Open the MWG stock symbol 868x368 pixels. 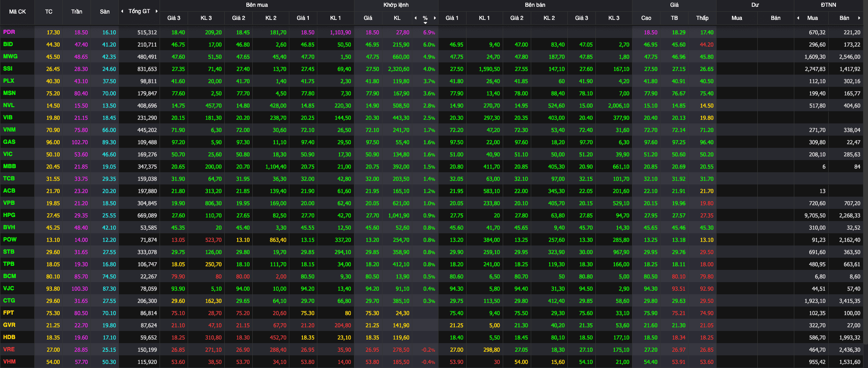tap(10, 57)
